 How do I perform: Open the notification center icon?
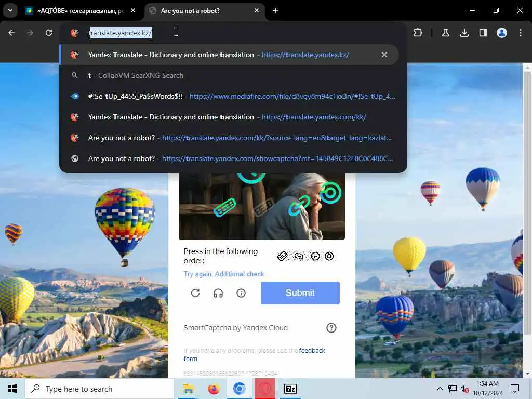tap(515, 389)
